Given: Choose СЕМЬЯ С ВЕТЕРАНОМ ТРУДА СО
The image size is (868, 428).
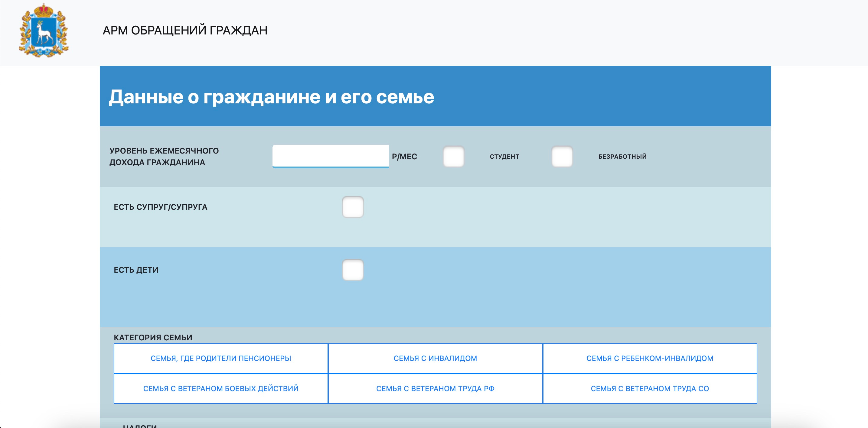Looking at the screenshot, I should 650,389.
